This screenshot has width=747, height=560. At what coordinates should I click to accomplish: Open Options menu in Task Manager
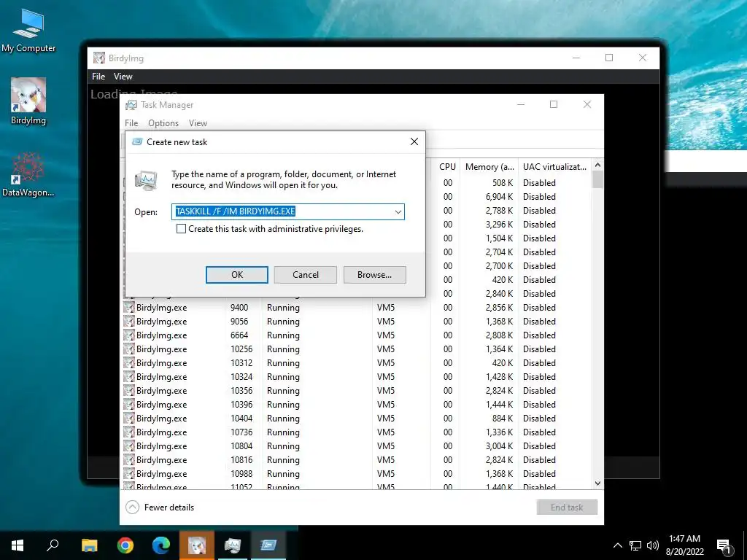(x=163, y=123)
